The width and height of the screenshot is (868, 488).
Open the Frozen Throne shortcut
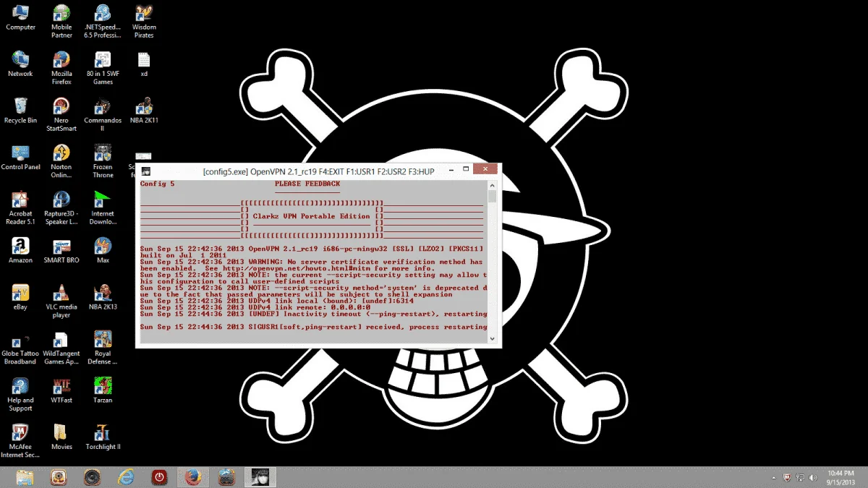click(103, 160)
